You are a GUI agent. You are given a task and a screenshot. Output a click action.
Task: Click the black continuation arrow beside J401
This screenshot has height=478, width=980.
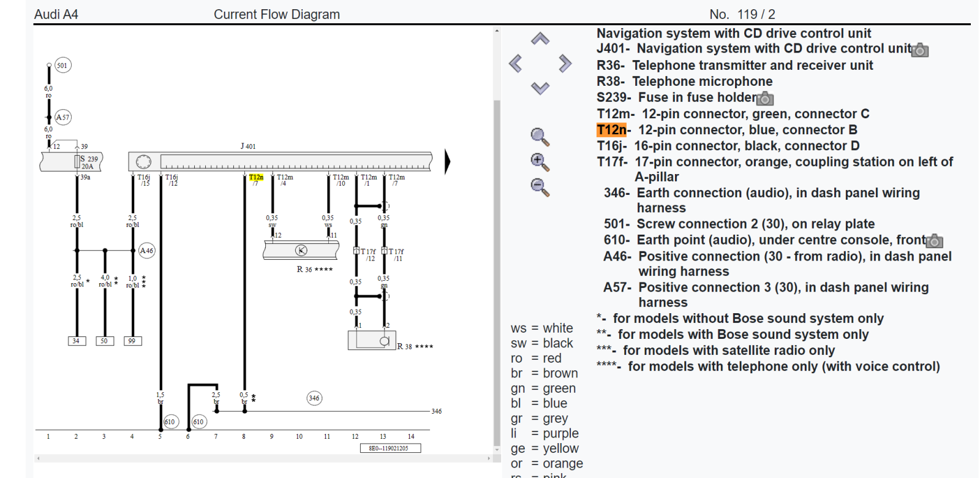tap(448, 162)
